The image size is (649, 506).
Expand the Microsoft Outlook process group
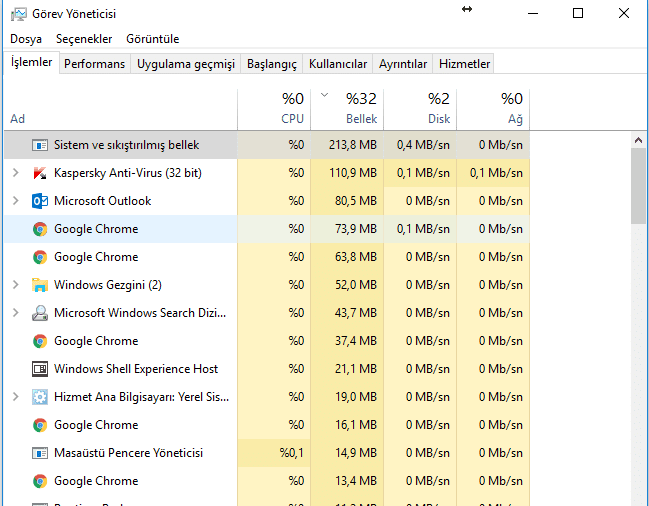[x=16, y=201]
